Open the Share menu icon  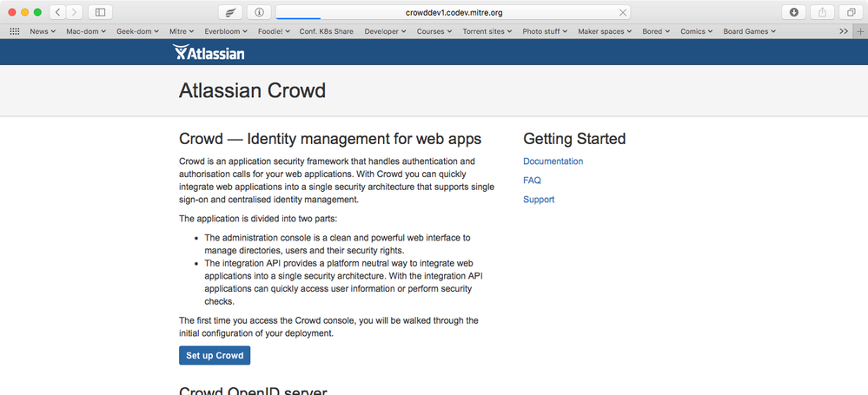click(823, 12)
